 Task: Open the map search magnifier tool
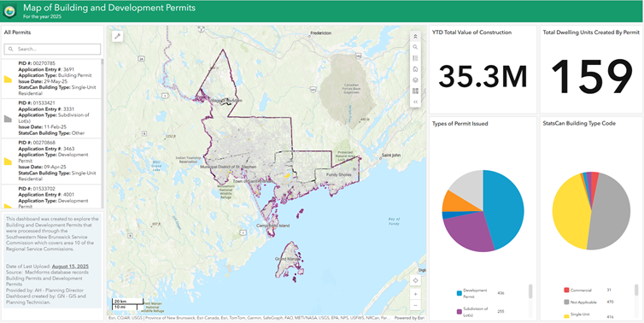415,47
